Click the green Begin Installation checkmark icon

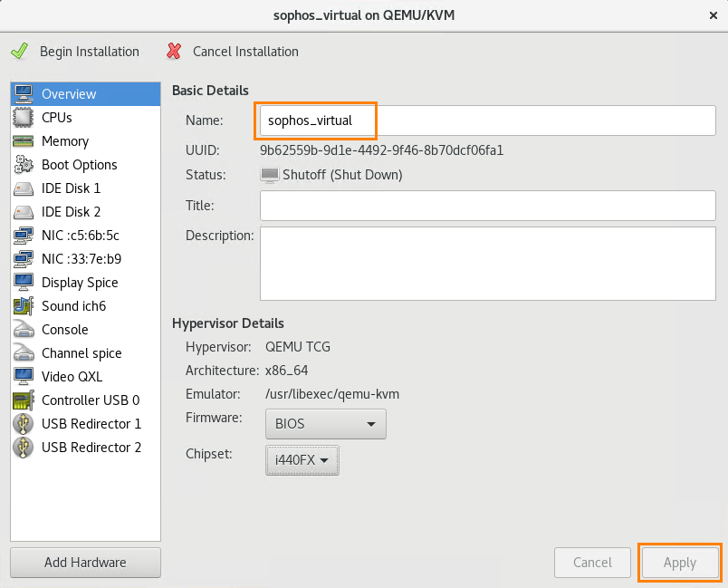pyautogui.click(x=19, y=51)
